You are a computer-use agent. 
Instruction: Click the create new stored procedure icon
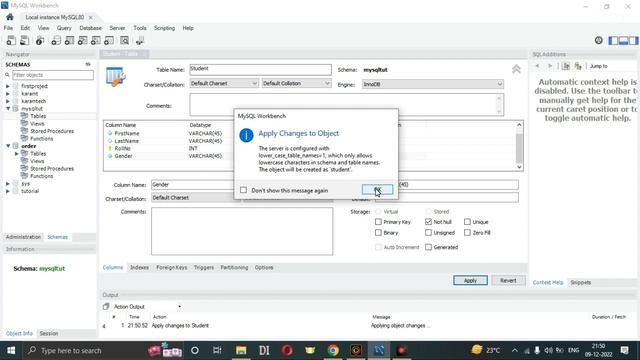[96, 40]
